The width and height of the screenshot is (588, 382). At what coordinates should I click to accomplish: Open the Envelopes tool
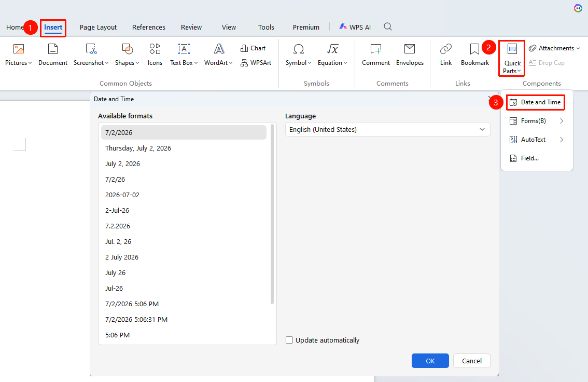click(x=410, y=54)
